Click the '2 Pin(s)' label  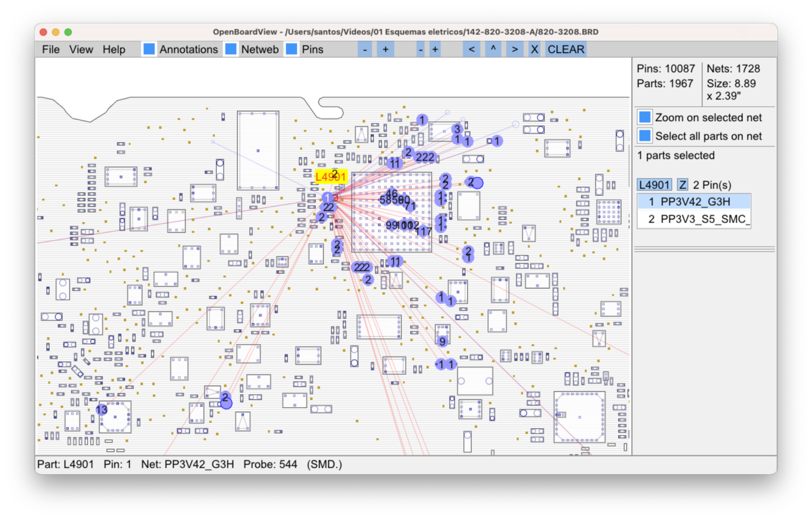point(712,185)
